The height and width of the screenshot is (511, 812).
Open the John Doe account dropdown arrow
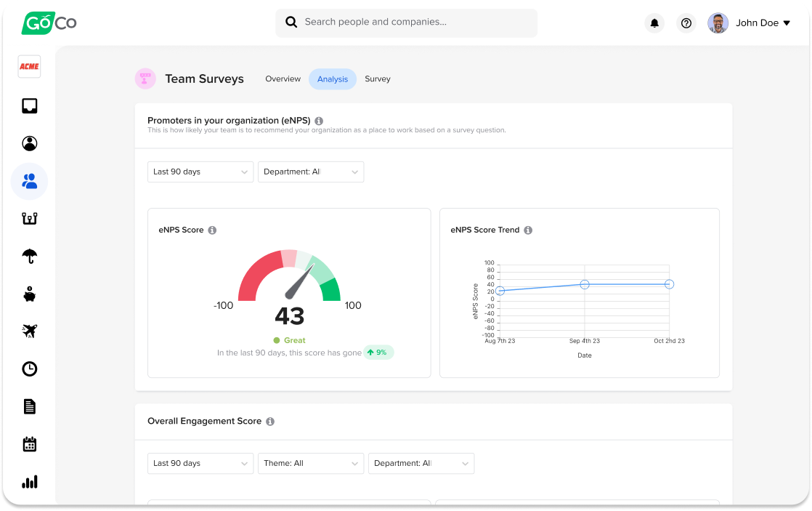pyautogui.click(x=787, y=23)
